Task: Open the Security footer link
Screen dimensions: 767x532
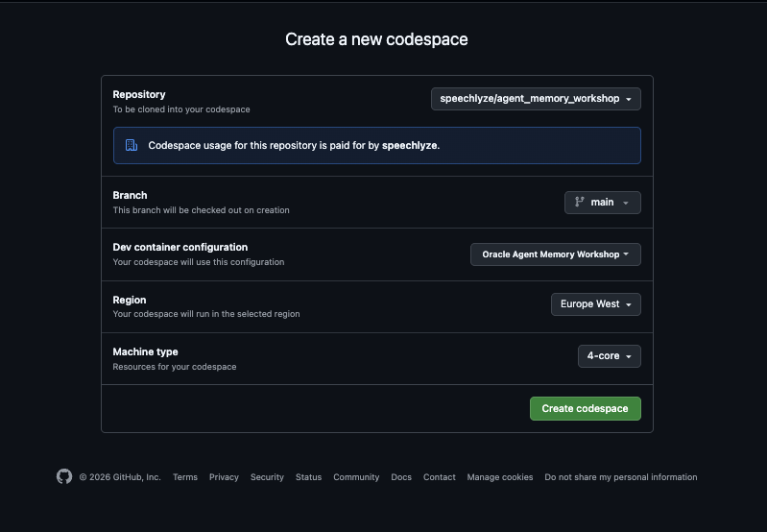Action: (267, 477)
